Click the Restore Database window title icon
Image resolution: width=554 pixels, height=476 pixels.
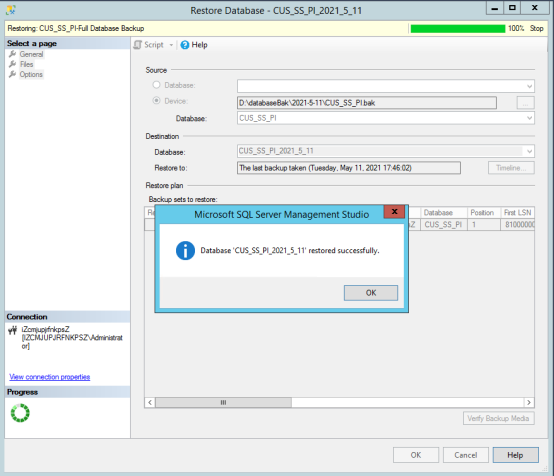(11, 10)
